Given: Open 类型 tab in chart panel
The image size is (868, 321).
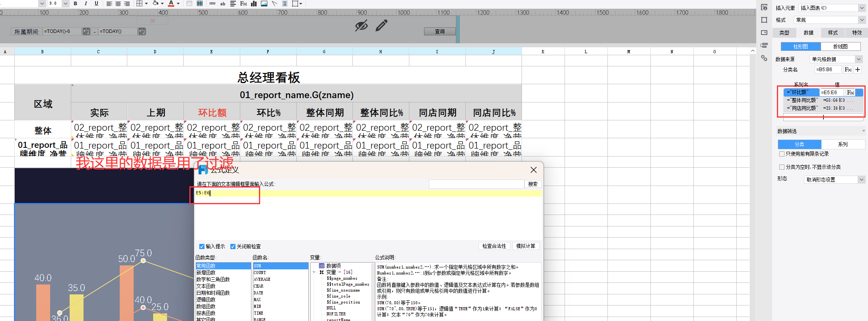Looking at the screenshot, I should [784, 33].
